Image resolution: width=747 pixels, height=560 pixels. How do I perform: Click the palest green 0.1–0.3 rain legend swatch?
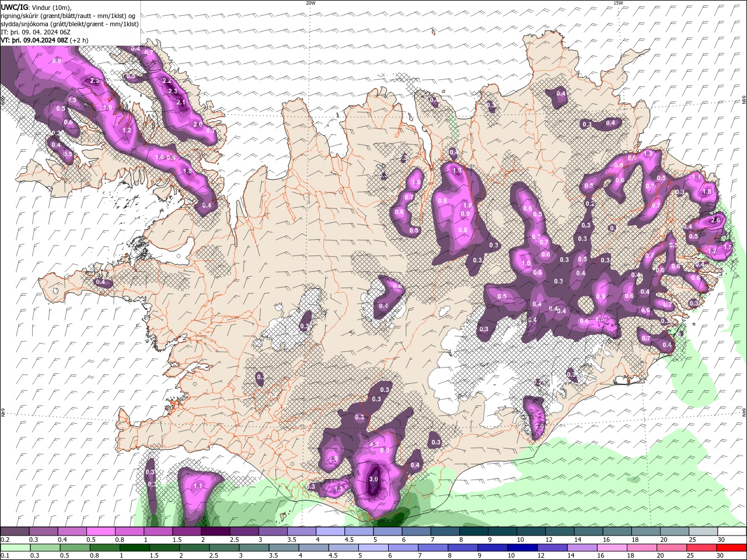tap(15, 548)
